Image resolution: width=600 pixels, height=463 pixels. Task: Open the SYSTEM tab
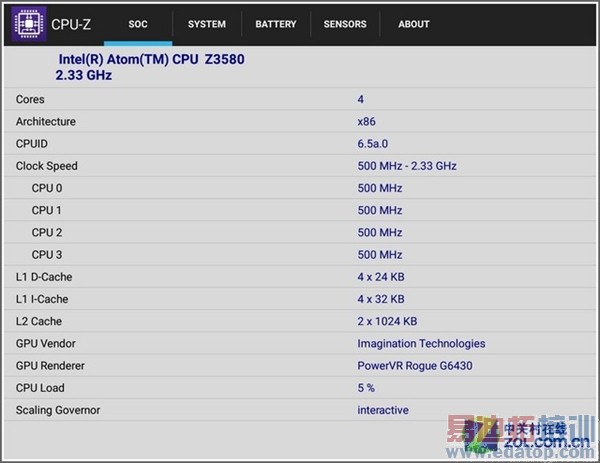coord(207,24)
